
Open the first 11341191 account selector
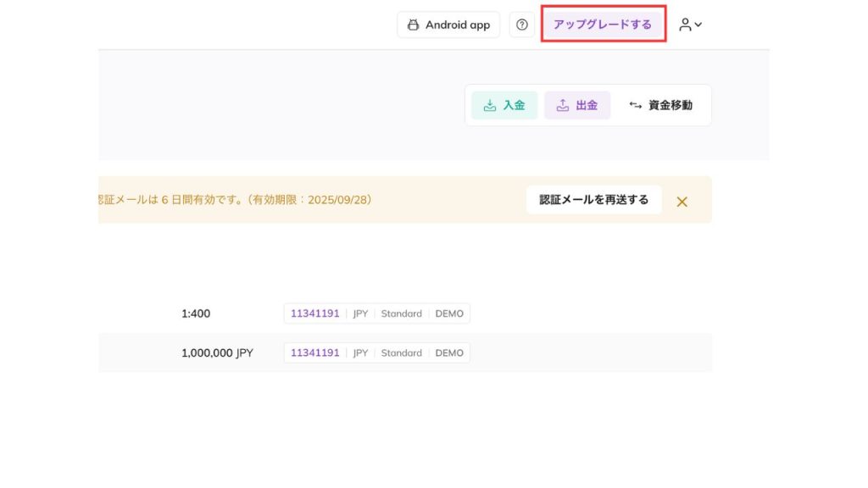[314, 313]
